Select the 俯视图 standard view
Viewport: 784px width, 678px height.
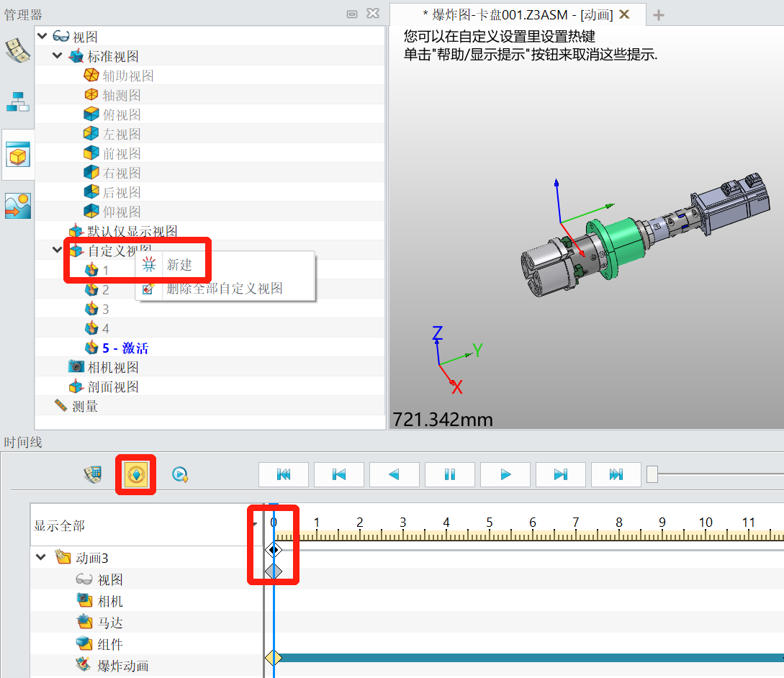point(121,115)
